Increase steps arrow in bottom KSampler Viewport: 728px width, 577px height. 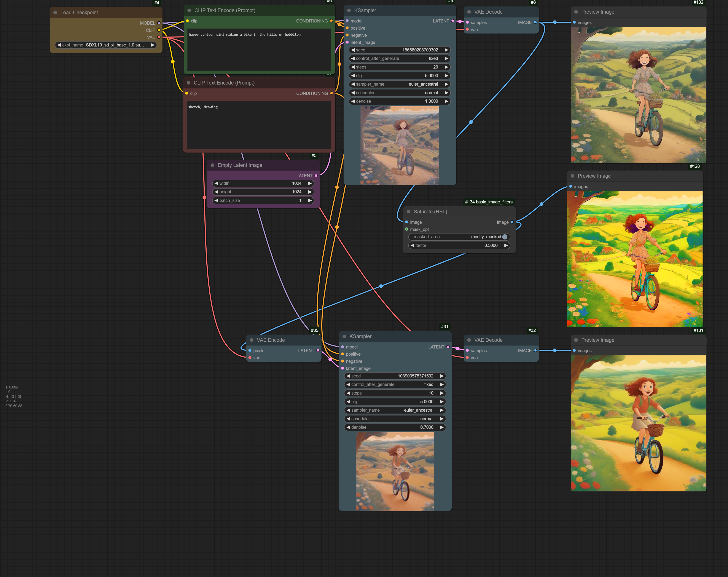coord(442,393)
